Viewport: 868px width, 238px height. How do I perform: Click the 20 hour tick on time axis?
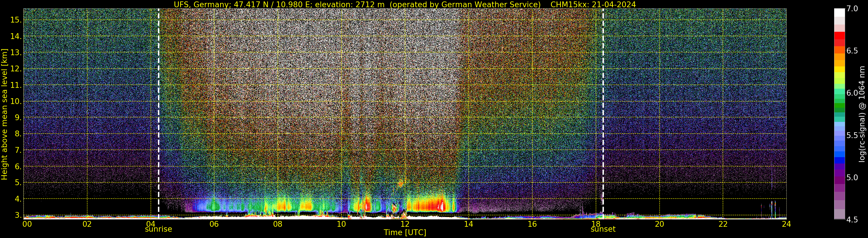click(659, 224)
